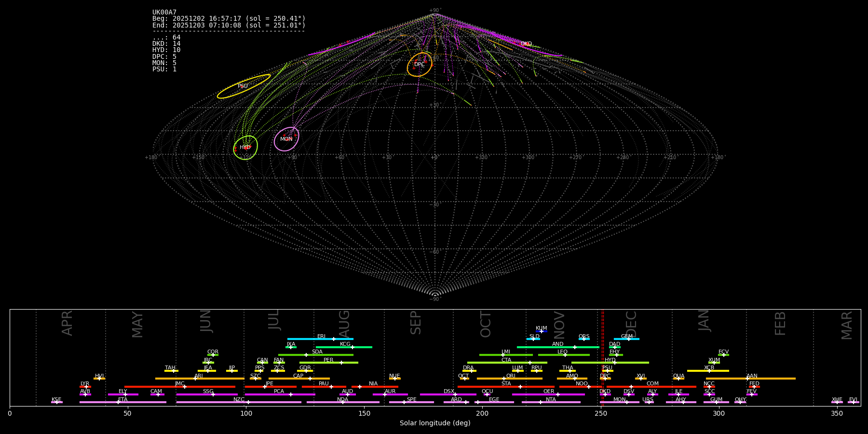Select the yellow PSU radiant ellipse

click(x=244, y=86)
